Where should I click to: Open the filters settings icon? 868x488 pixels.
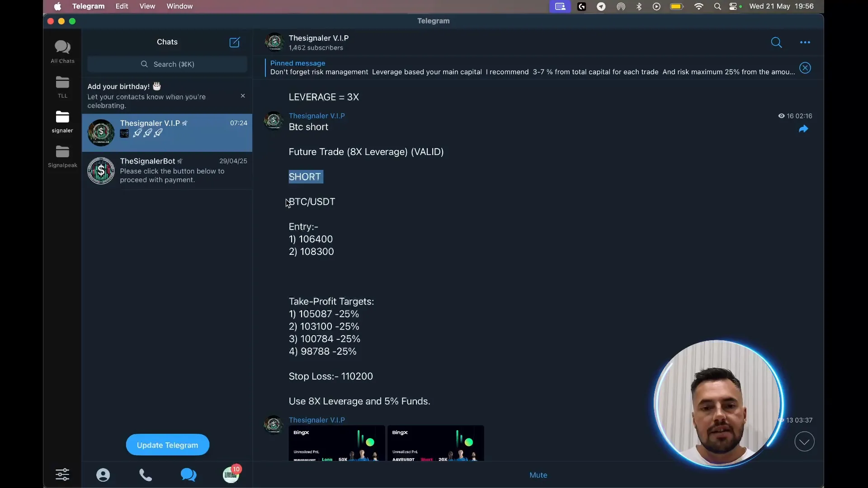tap(62, 474)
